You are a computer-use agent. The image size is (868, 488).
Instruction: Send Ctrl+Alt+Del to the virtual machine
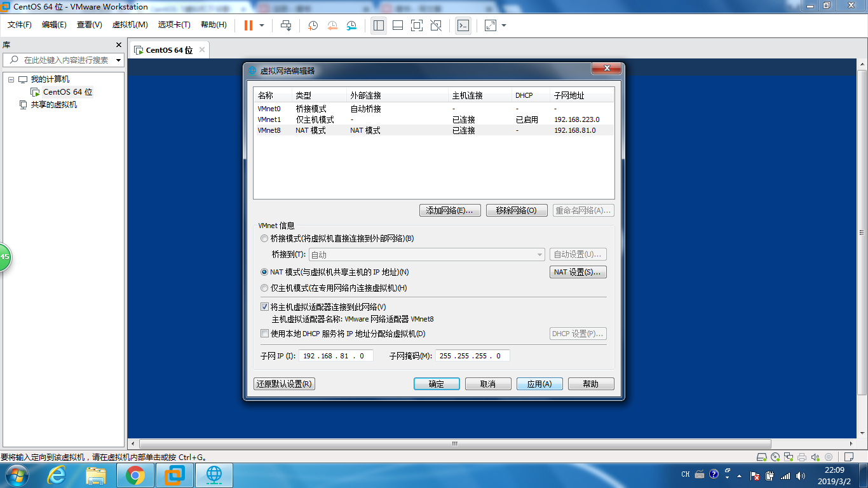(x=285, y=25)
